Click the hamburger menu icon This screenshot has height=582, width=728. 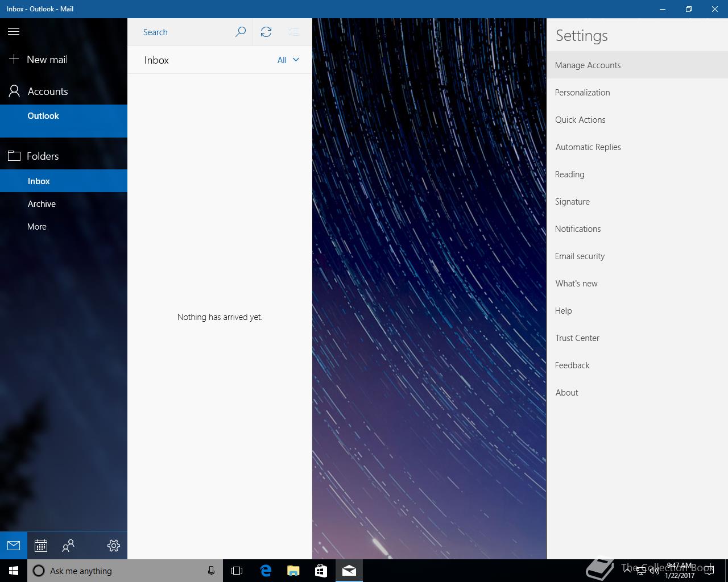14,32
